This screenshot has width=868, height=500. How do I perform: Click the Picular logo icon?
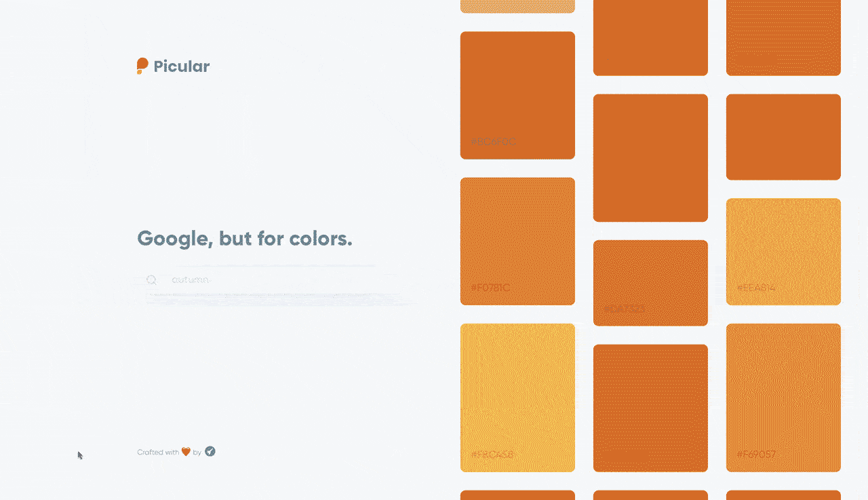point(142,66)
